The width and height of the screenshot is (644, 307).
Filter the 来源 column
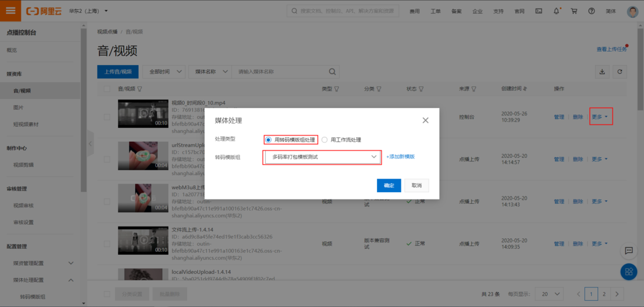click(x=473, y=89)
